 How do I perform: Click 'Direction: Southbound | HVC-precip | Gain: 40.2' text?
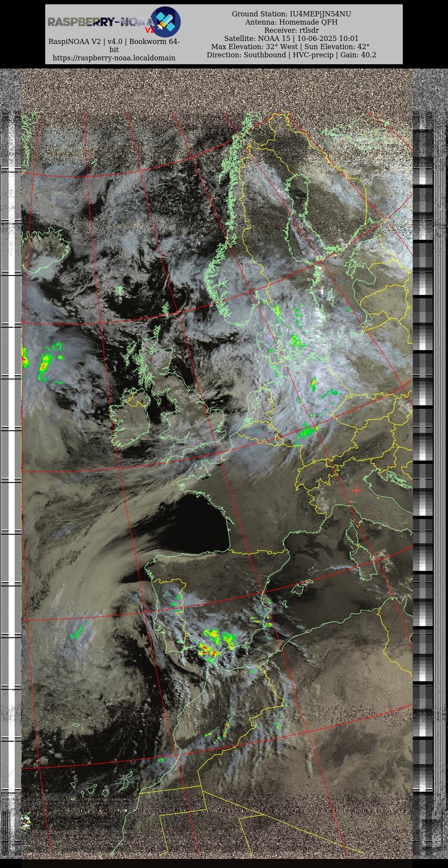pyautogui.click(x=291, y=55)
